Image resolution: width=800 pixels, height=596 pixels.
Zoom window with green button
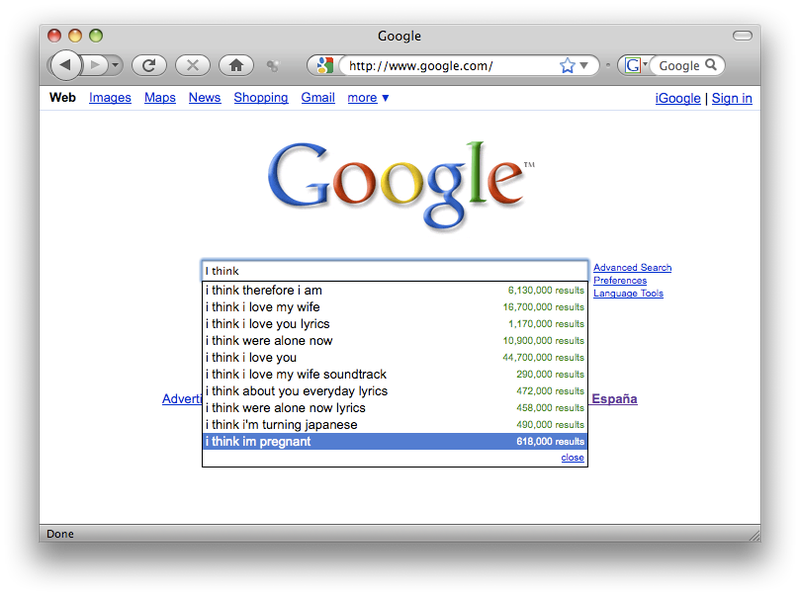96,35
